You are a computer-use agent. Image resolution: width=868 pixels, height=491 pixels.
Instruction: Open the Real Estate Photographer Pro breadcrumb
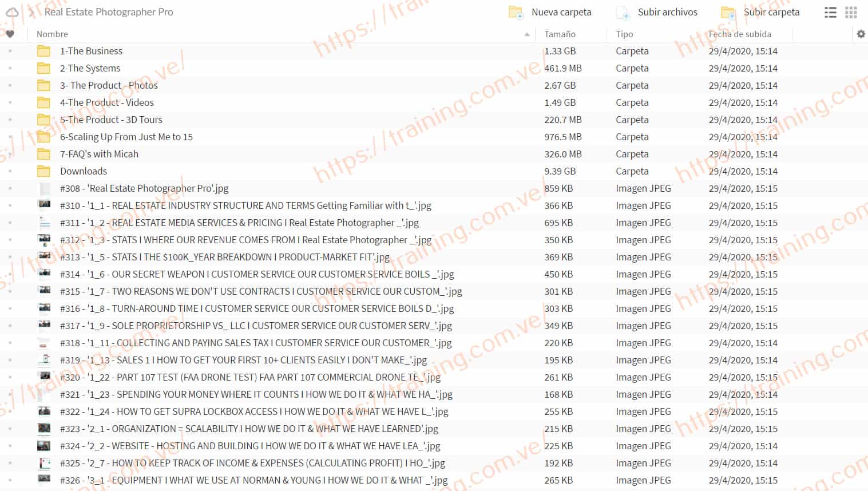(109, 12)
